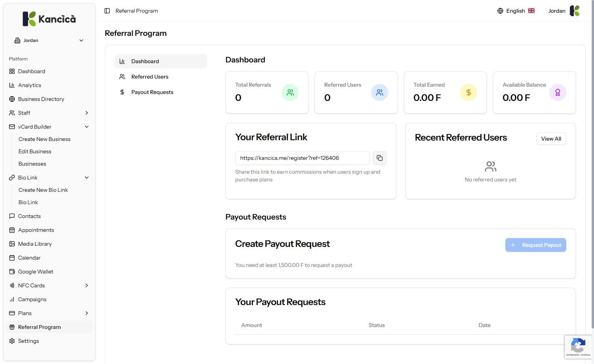Click the Request Payout button
This screenshot has height=364, width=594.
535,245
